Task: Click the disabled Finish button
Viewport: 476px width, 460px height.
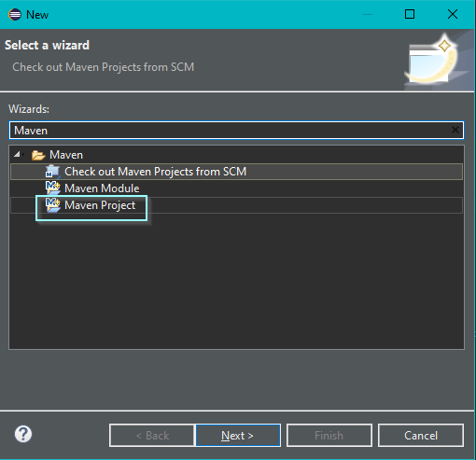Action: (329, 435)
